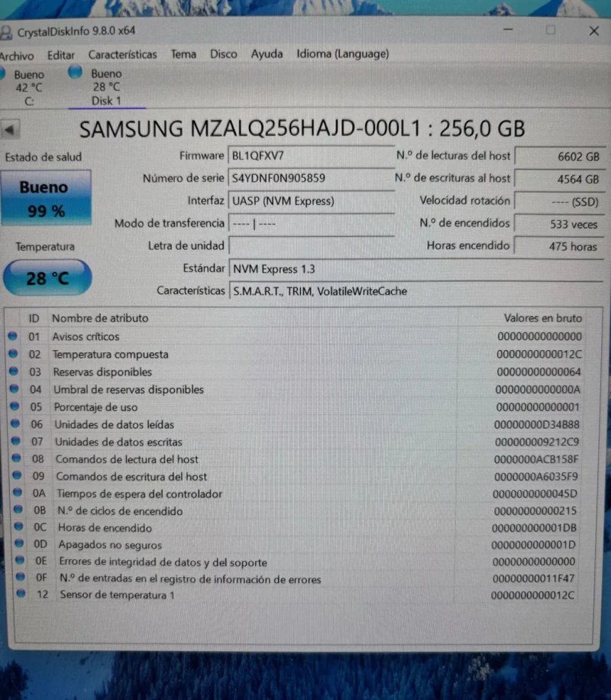Click raw value 0000000ACB158F
This screenshot has height=700, width=611.
536,459
